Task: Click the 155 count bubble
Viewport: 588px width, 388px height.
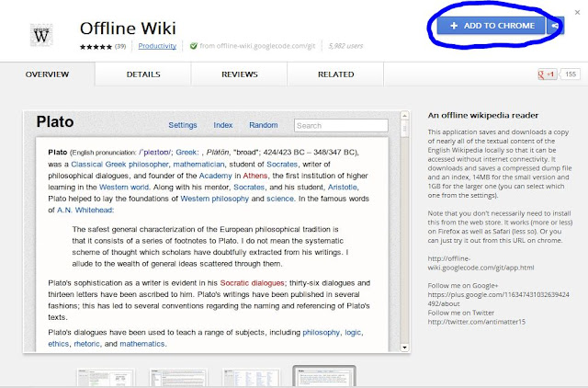Action: tap(571, 74)
